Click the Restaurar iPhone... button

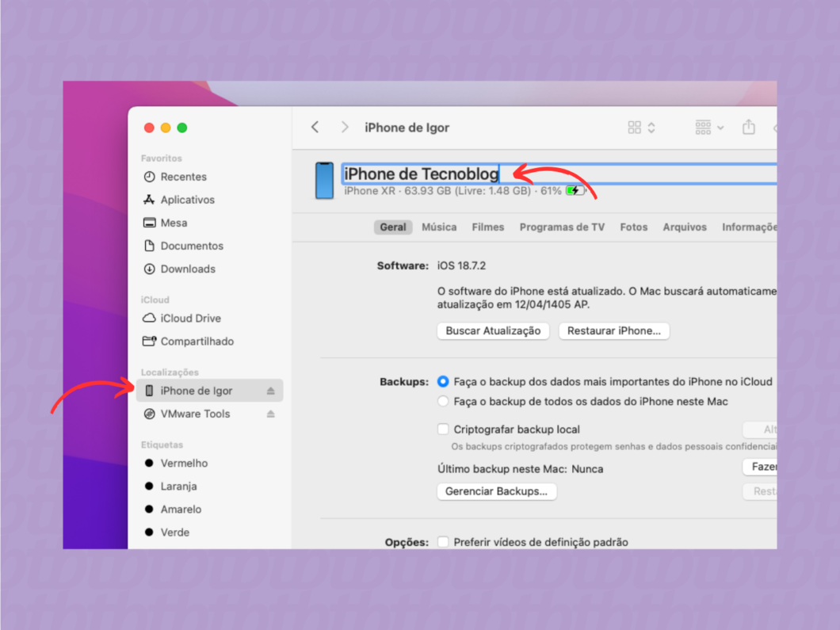coord(614,330)
